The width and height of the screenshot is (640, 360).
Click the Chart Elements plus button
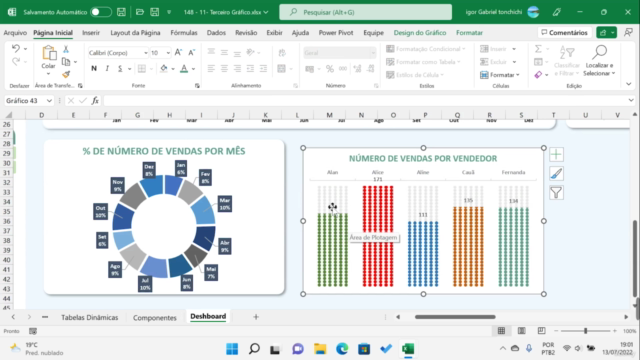(x=556, y=154)
